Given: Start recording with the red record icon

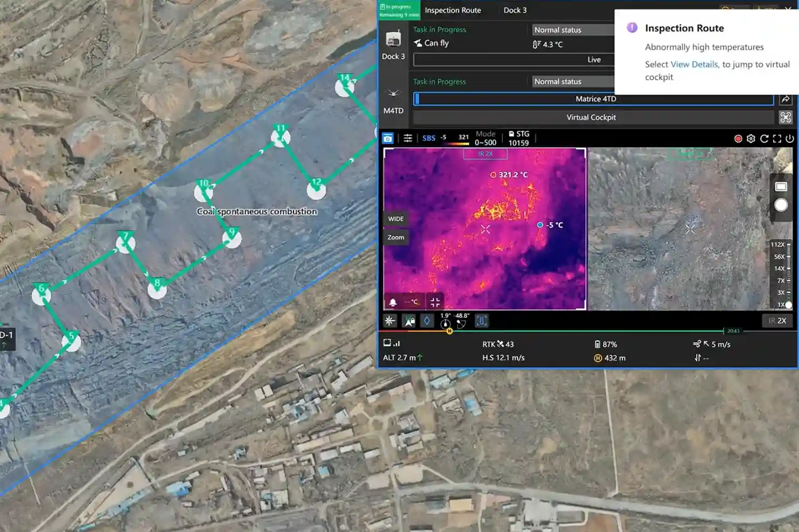Looking at the screenshot, I should (737, 138).
